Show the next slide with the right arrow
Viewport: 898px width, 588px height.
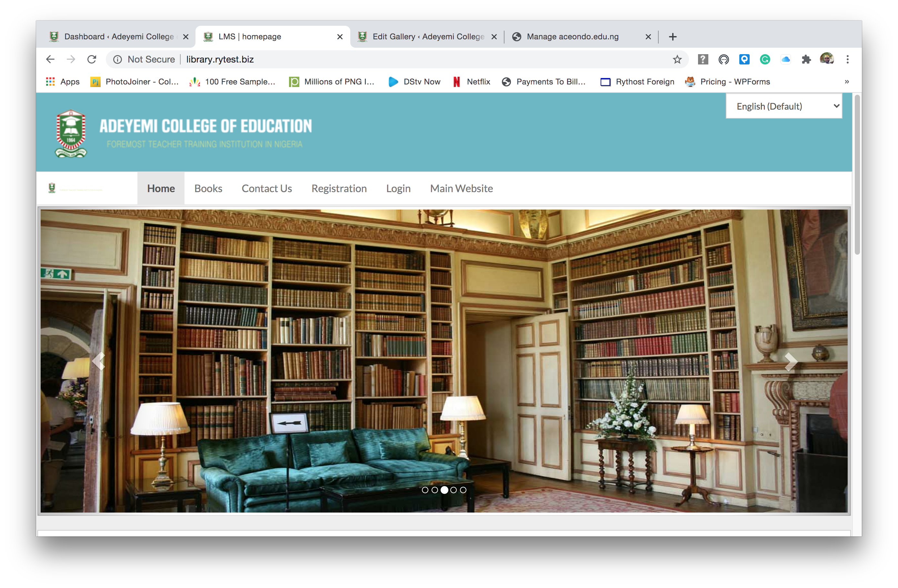[x=791, y=362]
